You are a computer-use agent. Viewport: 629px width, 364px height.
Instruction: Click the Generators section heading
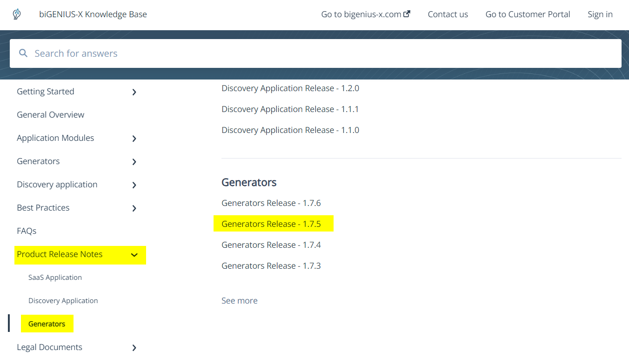coord(249,182)
